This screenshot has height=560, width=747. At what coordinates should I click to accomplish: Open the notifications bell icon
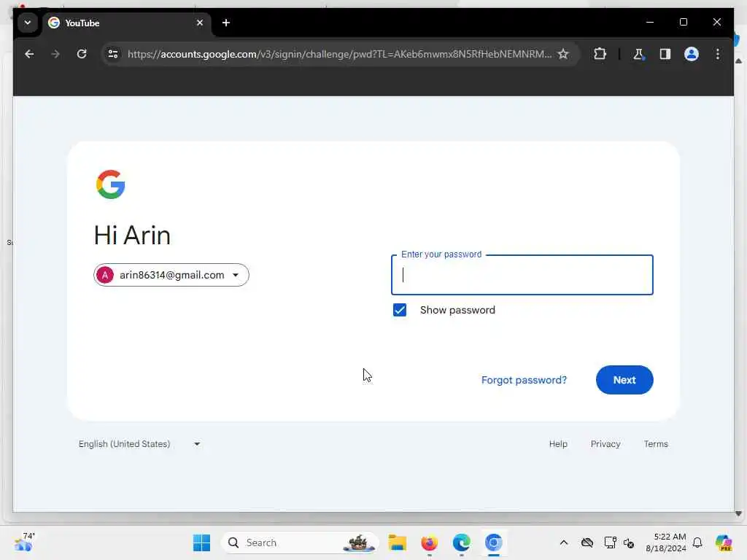pyautogui.click(x=697, y=542)
